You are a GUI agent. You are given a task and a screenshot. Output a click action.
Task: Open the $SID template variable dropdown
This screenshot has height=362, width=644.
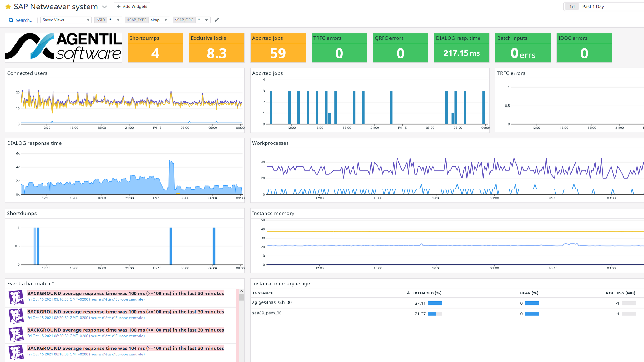point(118,19)
